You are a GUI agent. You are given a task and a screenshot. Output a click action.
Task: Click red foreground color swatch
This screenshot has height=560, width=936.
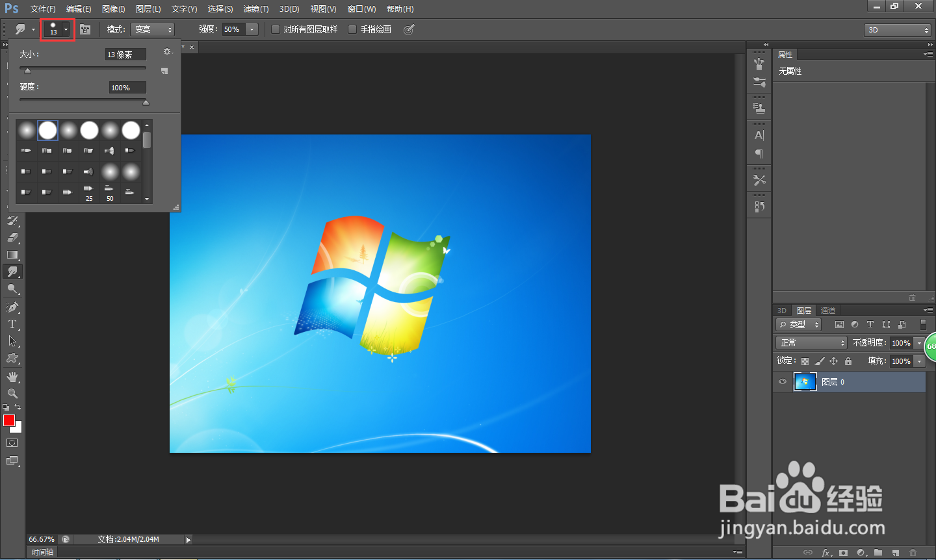8,420
